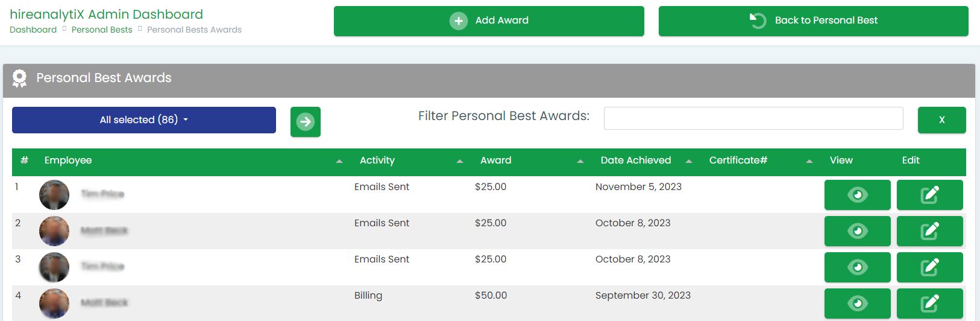View the award in row 3
980x321 pixels.
[857, 267]
